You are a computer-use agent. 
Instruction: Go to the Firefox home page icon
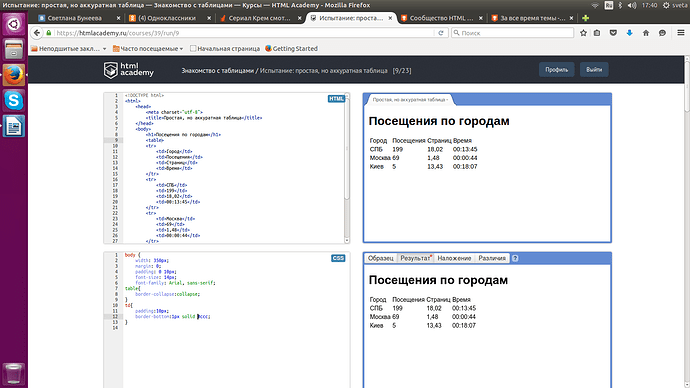pyautogui.click(x=646, y=33)
